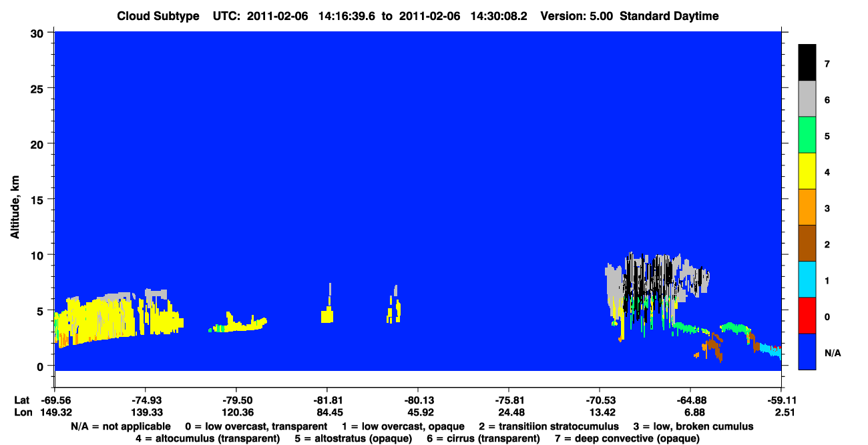Click the start time '14:16:39.6' in title
The image size is (868, 445).
[348, 16]
